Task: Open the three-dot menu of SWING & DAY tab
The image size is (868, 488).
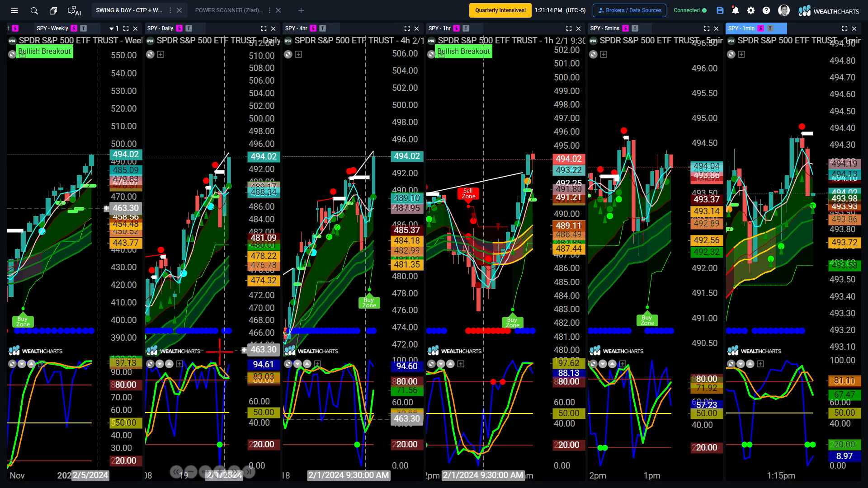Action: pos(170,10)
